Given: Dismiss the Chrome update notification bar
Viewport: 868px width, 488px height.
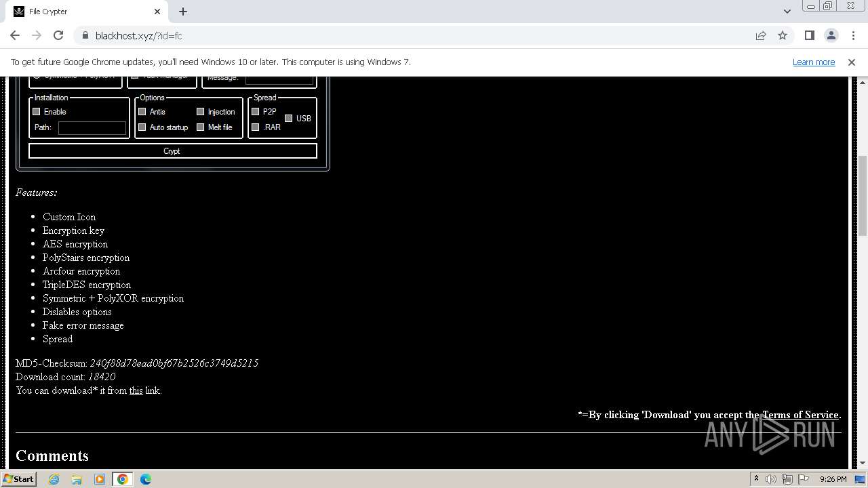Looking at the screenshot, I should click(x=851, y=62).
